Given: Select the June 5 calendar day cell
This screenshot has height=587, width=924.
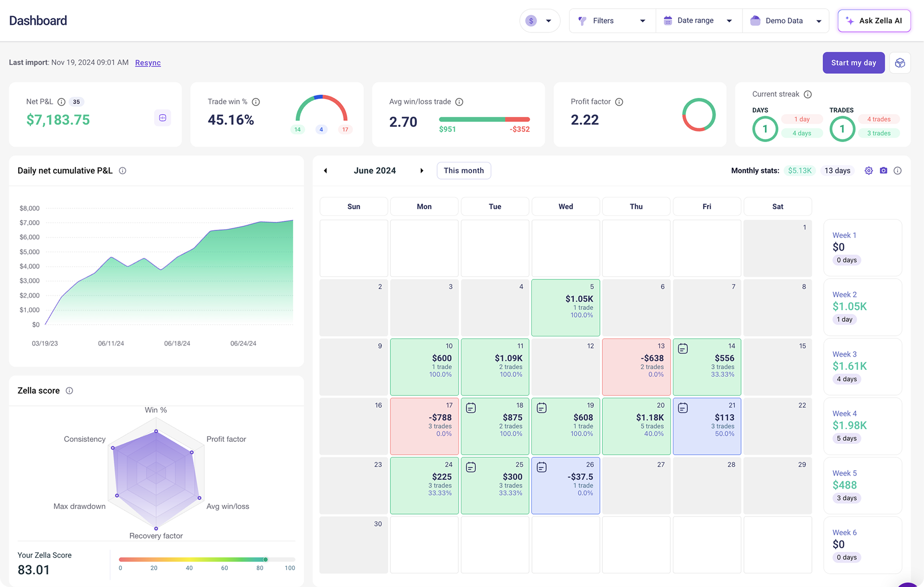Looking at the screenshot, I should coord(565,307).
